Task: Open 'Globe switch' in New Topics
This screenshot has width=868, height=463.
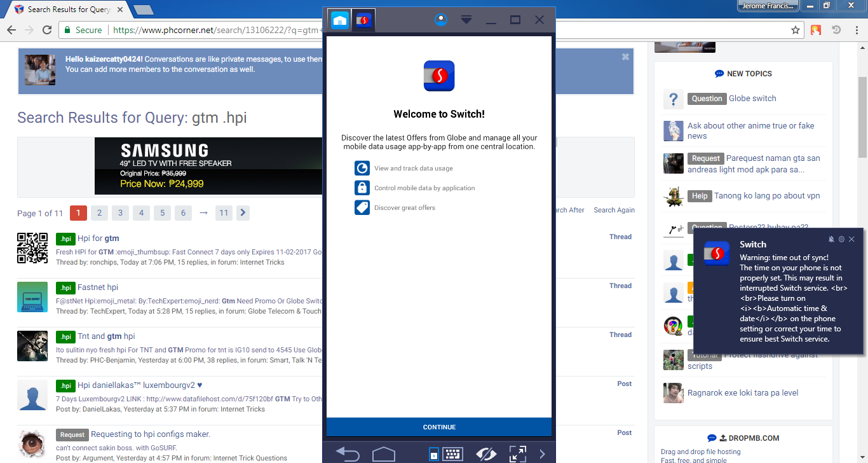Action: pos(752,99)
